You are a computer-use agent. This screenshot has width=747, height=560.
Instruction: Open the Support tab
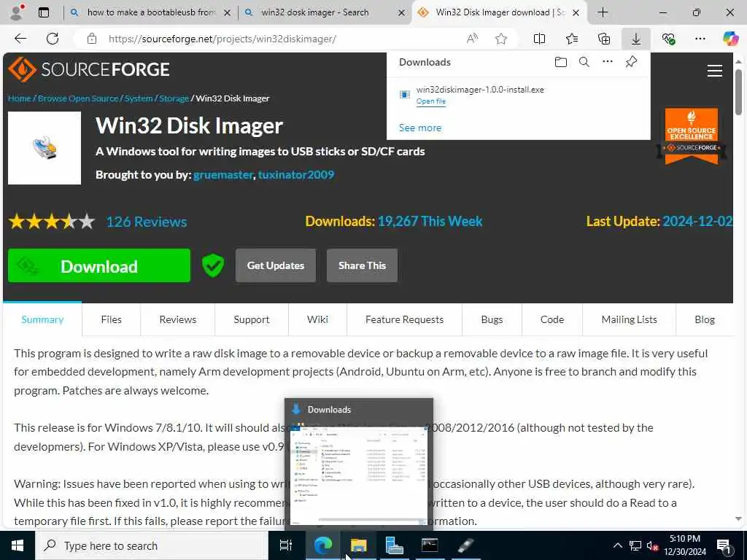[x=252, y=319]
